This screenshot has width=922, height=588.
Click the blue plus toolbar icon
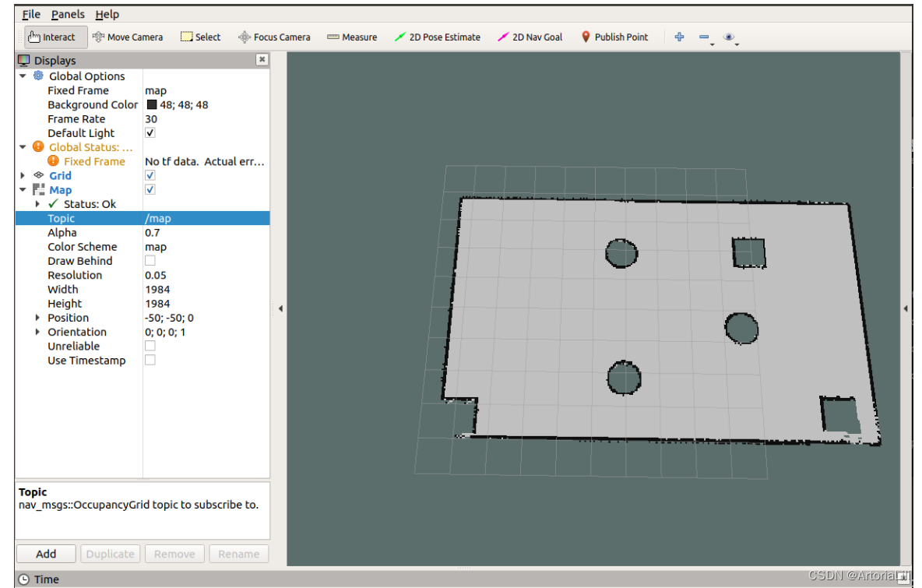pyautogui.click(x=679, y=37)
